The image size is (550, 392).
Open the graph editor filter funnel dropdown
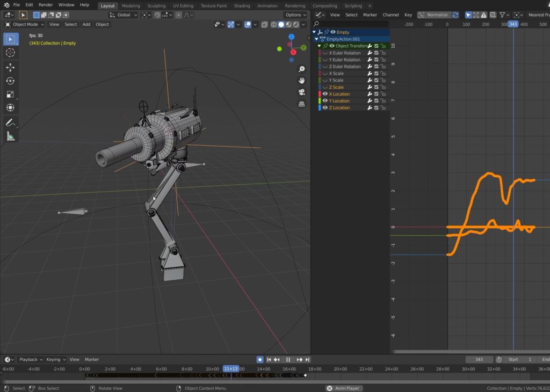pos(504,14)
